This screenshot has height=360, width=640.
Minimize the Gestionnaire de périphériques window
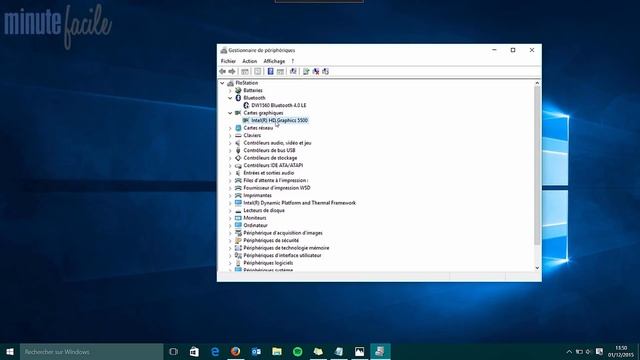[494, 50]
